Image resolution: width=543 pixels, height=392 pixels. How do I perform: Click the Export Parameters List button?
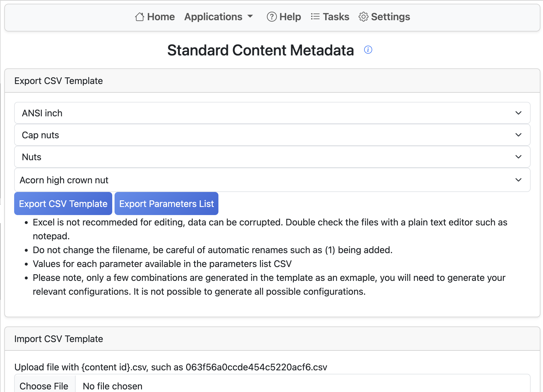point(166,203)
